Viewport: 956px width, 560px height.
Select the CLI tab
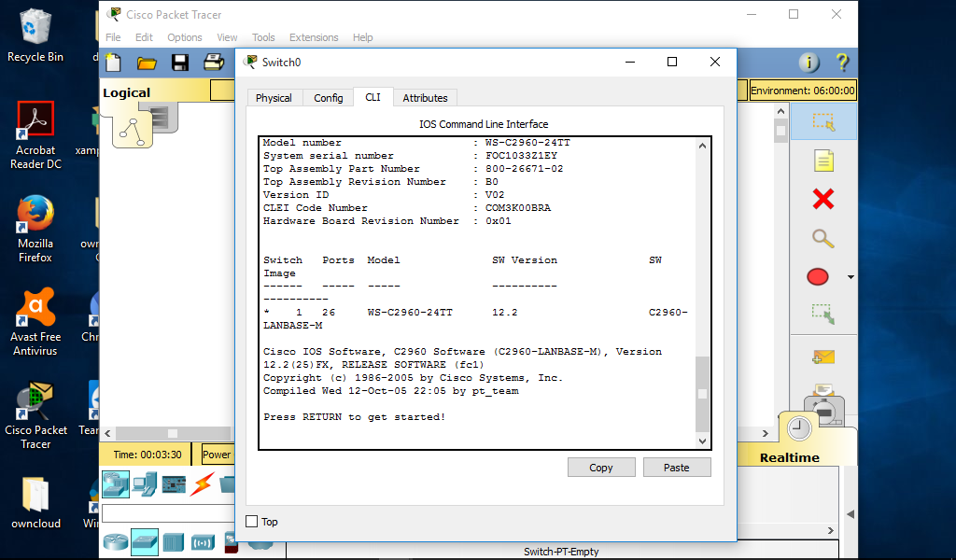click(x=373, y=97)
